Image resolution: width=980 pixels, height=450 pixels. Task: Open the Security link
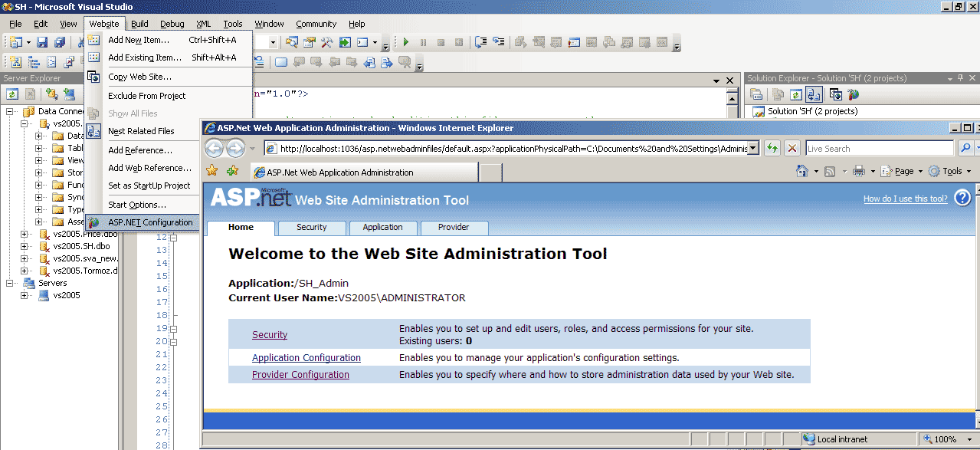pos(270,334)
